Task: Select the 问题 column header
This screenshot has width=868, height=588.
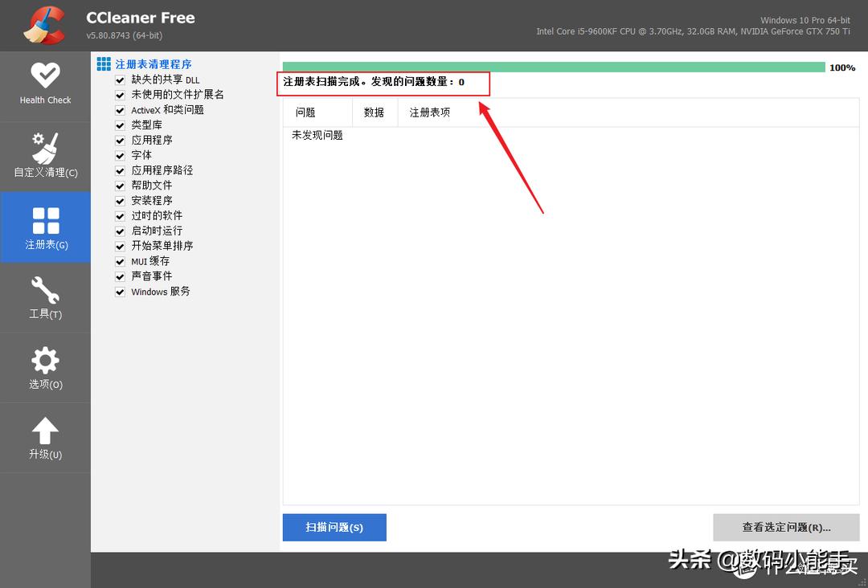Action: click(305, 112)
